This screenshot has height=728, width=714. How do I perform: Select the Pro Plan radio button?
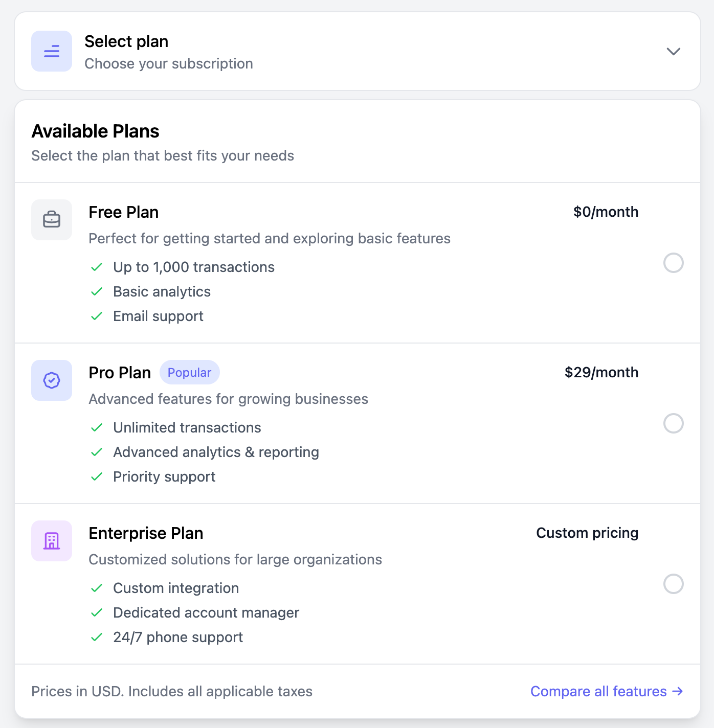click(x=674, y=423)
